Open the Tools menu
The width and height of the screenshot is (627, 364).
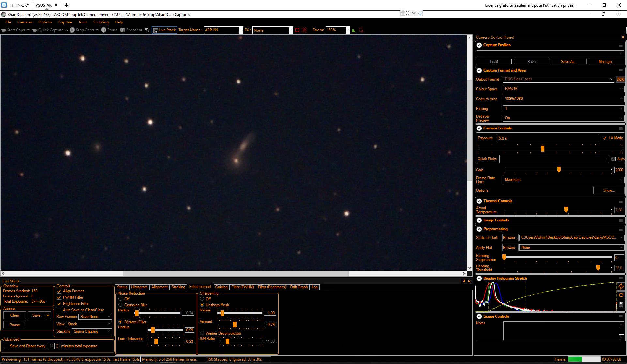pyautogui.click(x=83, y=22)
